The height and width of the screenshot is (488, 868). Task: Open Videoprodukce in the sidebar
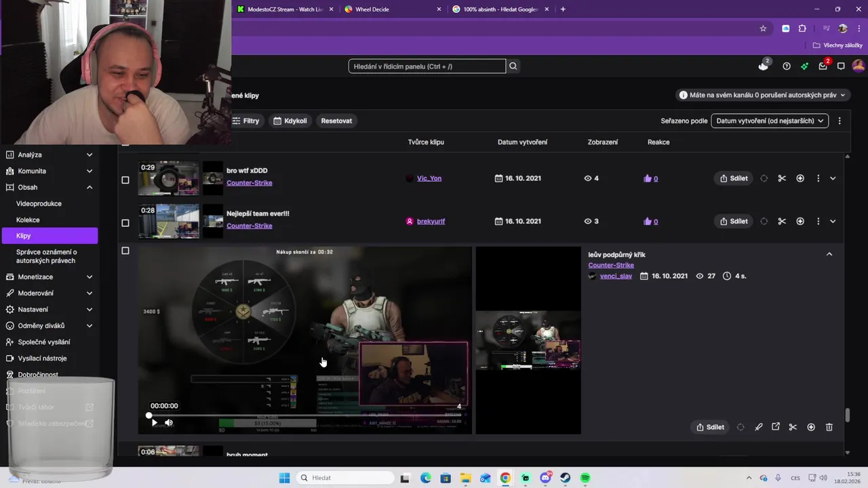(x=39, y=203)
